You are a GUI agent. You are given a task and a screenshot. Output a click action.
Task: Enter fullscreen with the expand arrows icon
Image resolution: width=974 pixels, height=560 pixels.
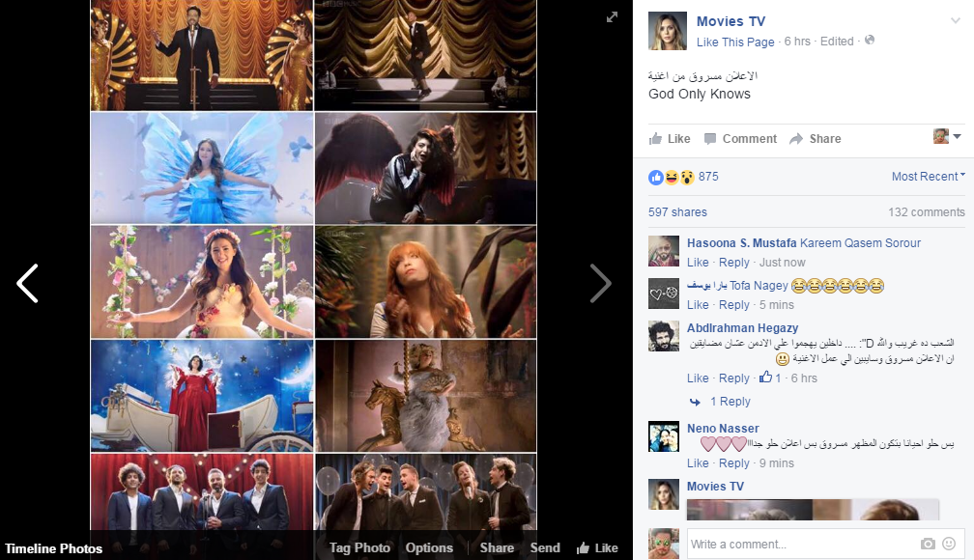click(x=612, y=17)
